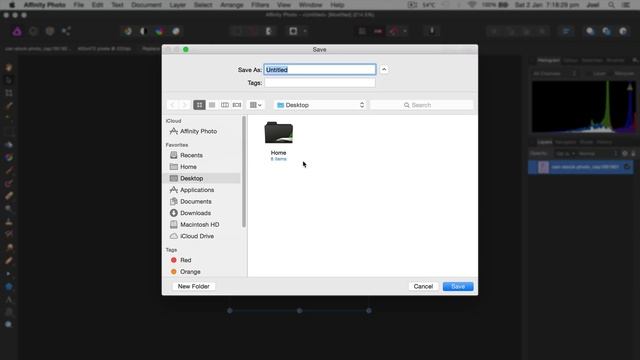Toggle the Marquee checkbox in the Histogram panel
The width and height of the screenshot is (640, 360).
612,74
